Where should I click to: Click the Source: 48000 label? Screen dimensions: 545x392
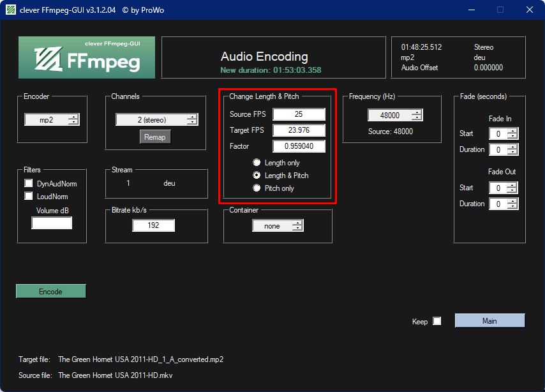click(391, 132)
